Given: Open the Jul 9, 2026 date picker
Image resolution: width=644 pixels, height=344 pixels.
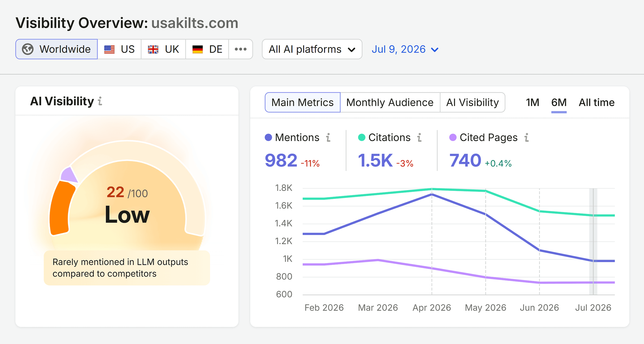Looking at the screenshot, I should point(405,49).
